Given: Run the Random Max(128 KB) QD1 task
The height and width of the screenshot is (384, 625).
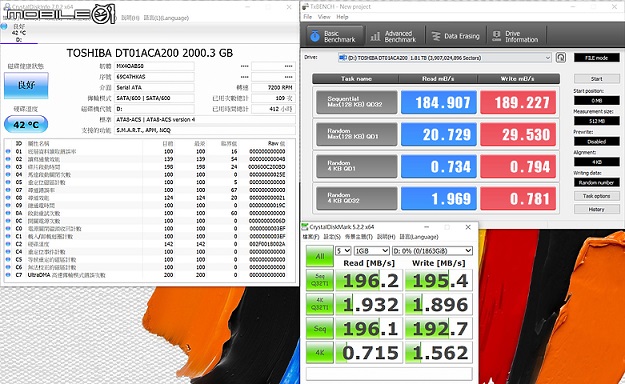Looking at the screenshot, I should (x=356, y=134).
